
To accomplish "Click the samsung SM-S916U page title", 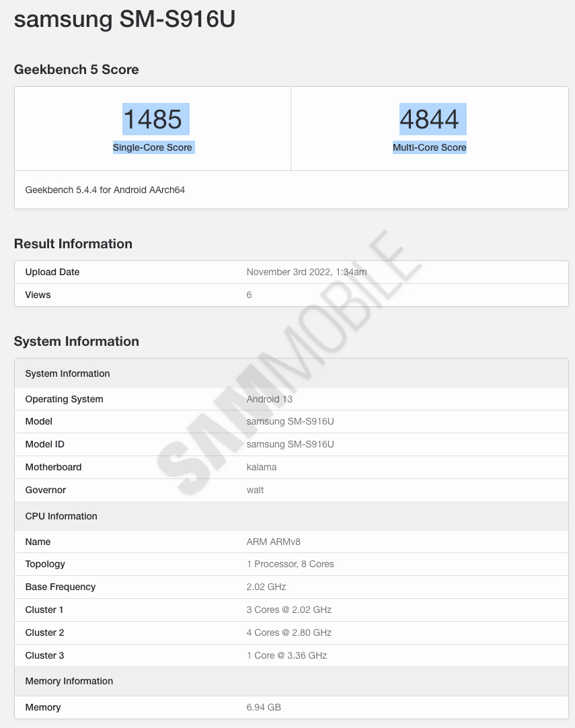I will 124,19.
